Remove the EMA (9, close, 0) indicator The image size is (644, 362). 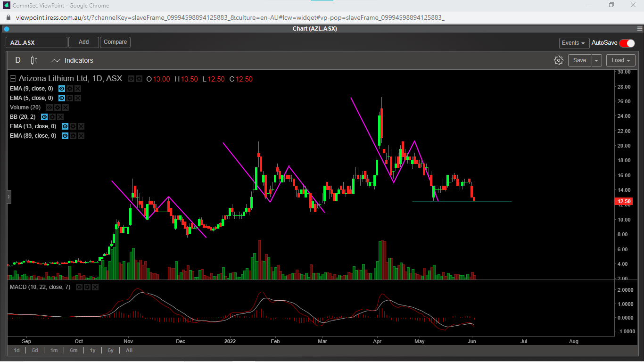pos(78,89)
